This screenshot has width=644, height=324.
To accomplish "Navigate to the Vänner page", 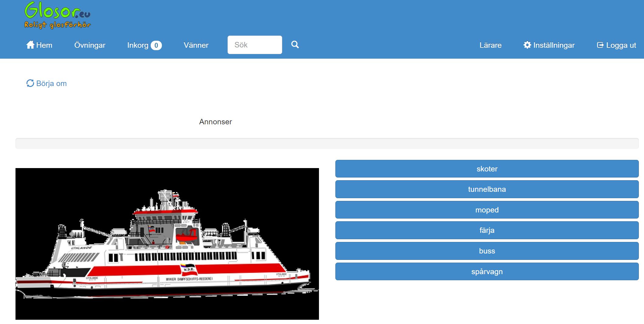I will point(196,45).
